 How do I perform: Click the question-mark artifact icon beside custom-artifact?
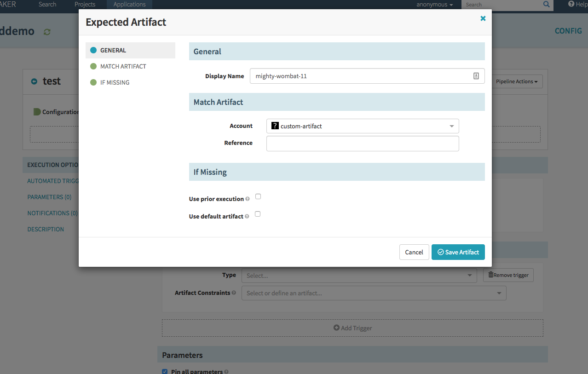coord(275,126)
